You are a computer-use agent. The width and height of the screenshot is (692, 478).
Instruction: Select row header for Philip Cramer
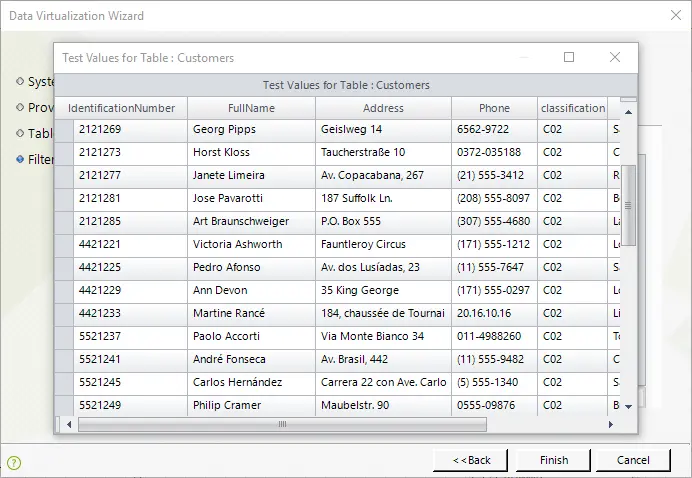pyautogui.click(x=64, y=406)
